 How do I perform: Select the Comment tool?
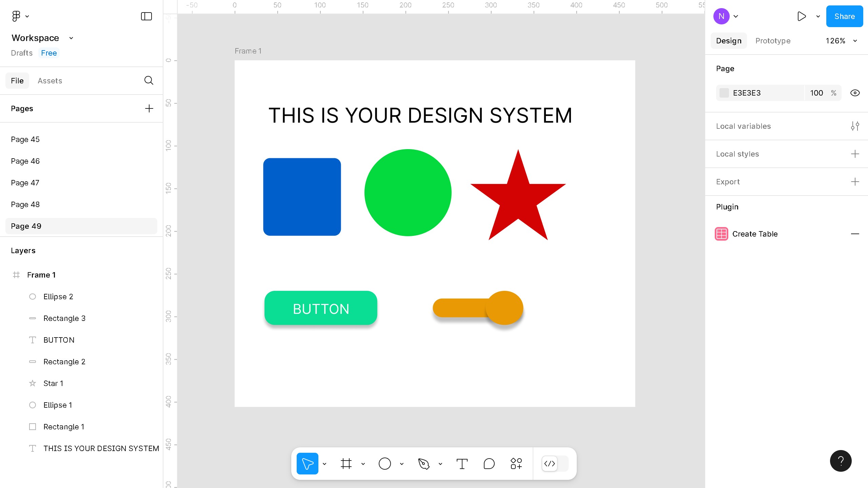(489, 464)
